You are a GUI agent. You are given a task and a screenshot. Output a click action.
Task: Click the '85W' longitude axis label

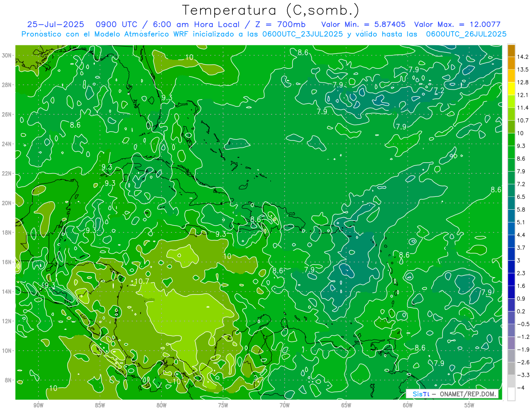click(100, 405)
